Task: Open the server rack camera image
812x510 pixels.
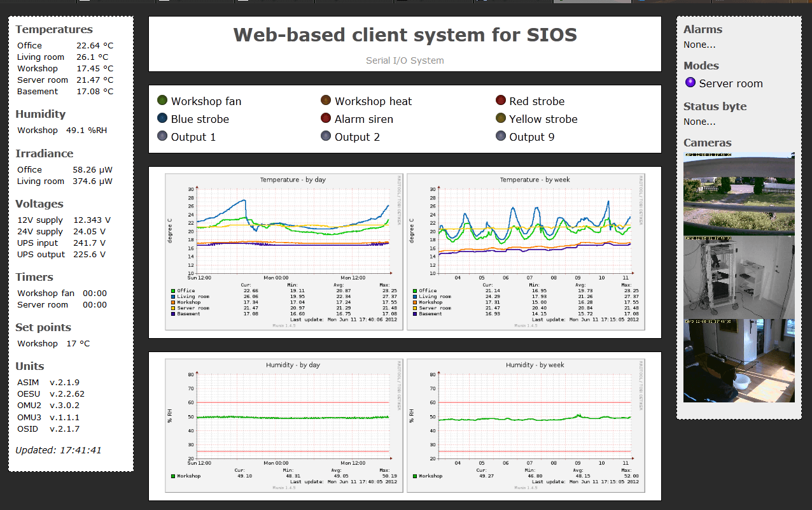Action: coord(739,277)
